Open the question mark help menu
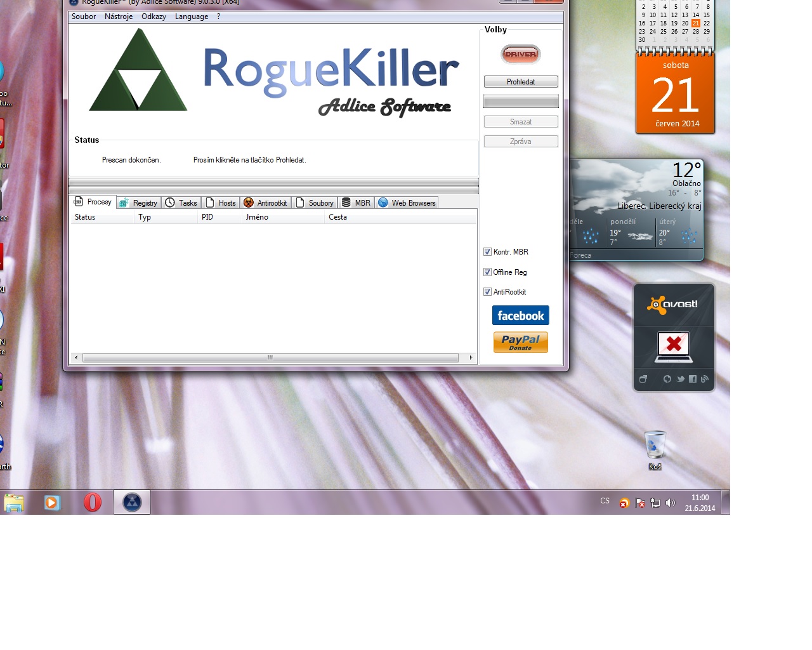Viewport: 812px width, 650px height. [218, 17]
